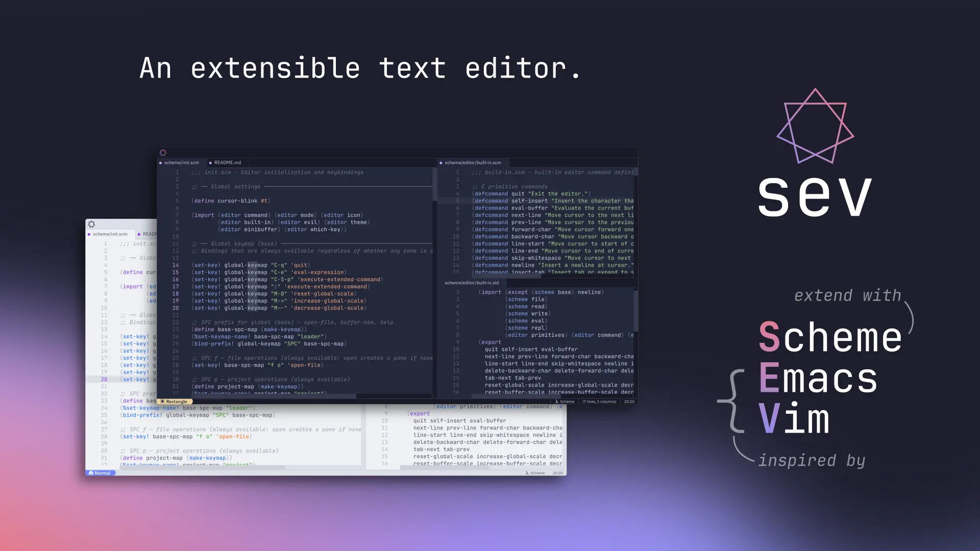Click highlighted line number 20 in light window
This screenshot has width=980, height=551.
(104, 380)
